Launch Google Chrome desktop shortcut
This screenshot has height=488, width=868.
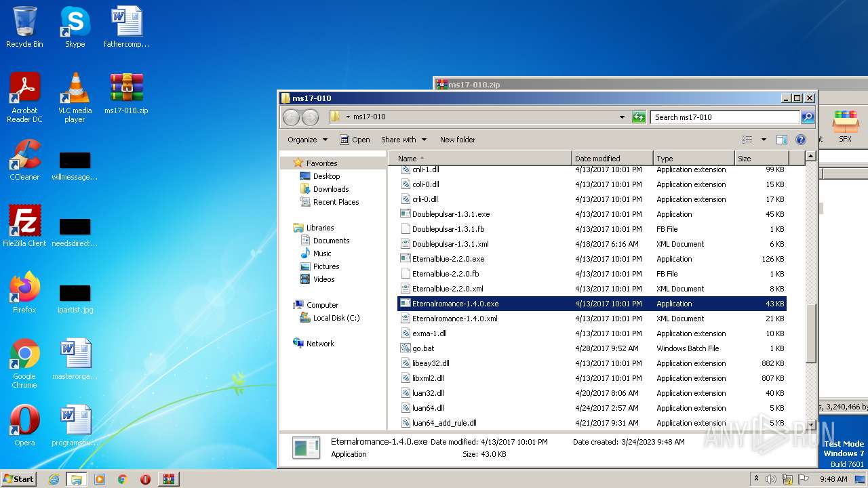(x=24, y=363)
